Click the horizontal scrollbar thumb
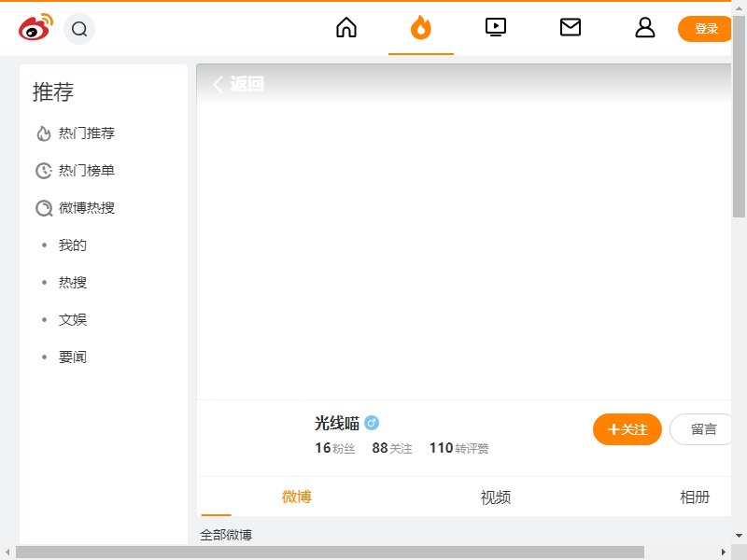 [x=330, y=552]
